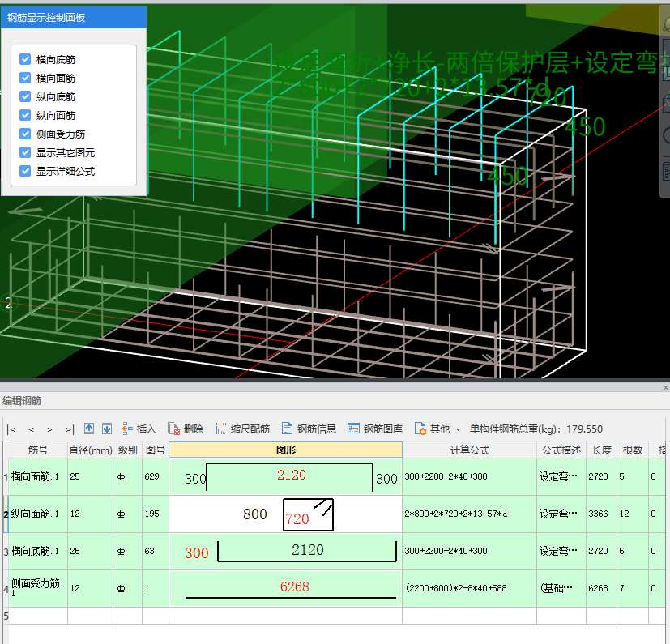Open the 钢筋图库 rebar shape library
Screen dimensions: 670x644
(374, 429)
